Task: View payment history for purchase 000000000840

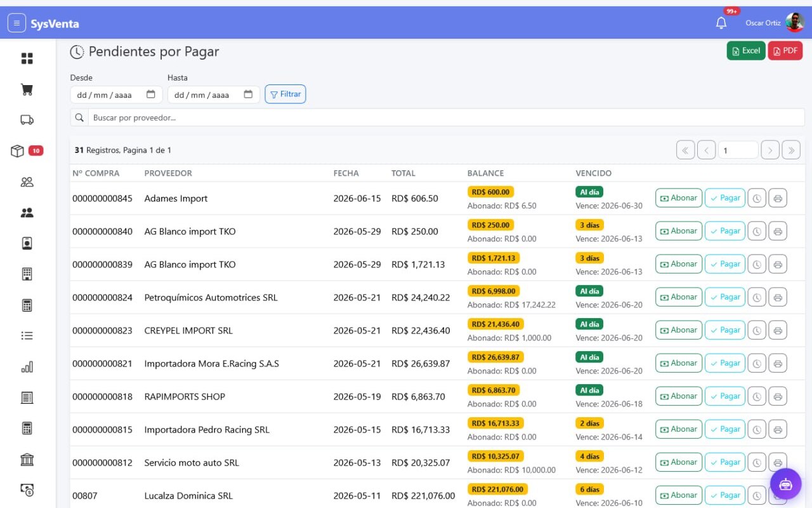Action: (x=757, y=231)
